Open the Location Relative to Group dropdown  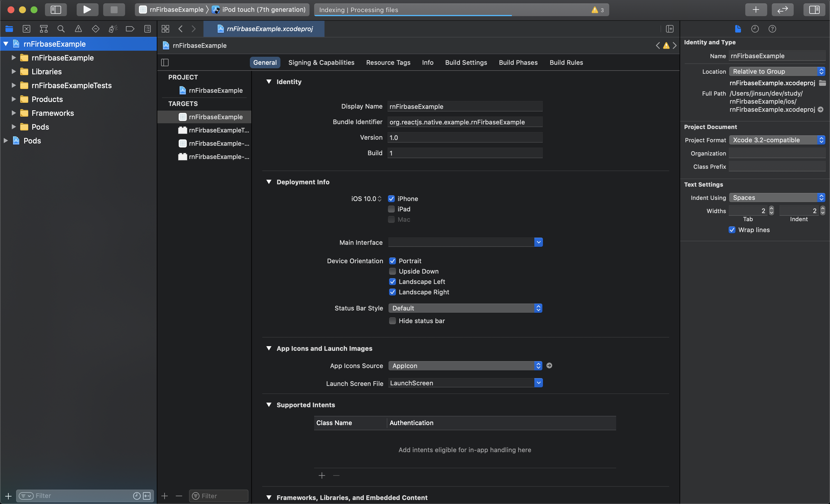(x=777, y=71)
